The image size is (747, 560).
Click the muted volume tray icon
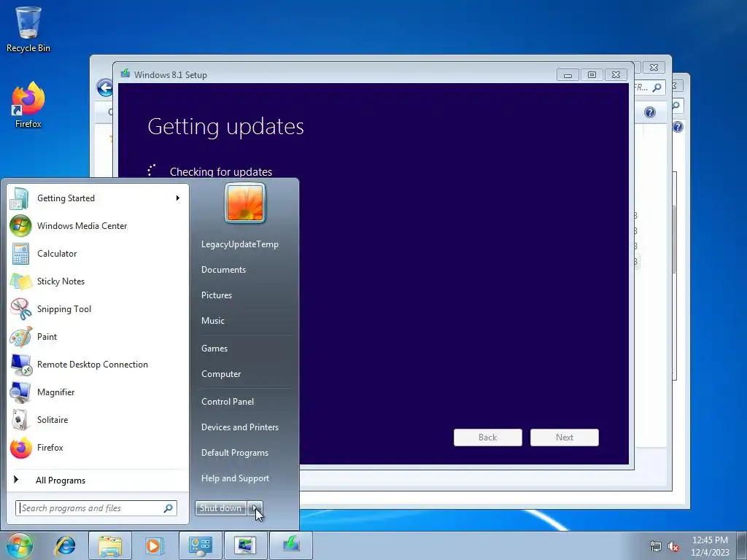point(673,546)
